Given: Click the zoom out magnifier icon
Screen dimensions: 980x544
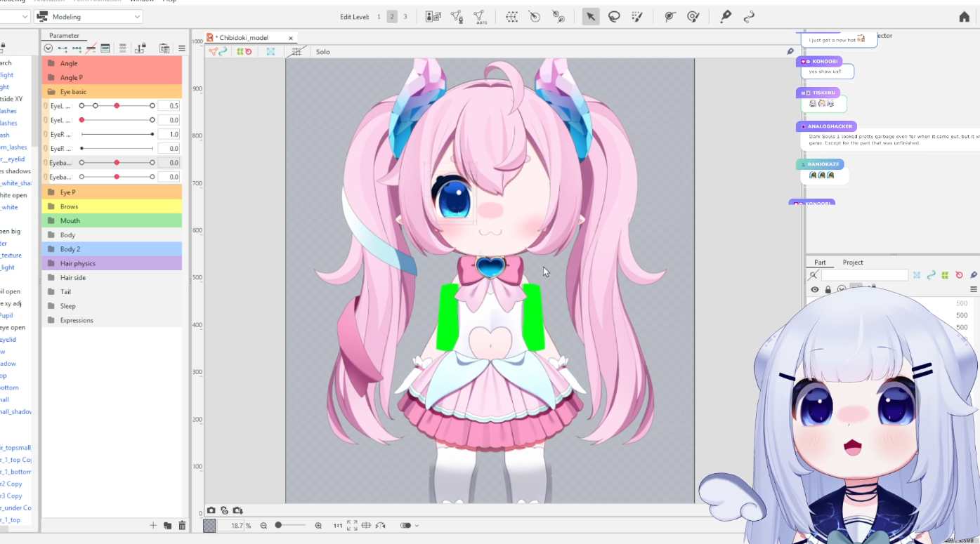Looking at the screenshot, I should pos(264,526).
